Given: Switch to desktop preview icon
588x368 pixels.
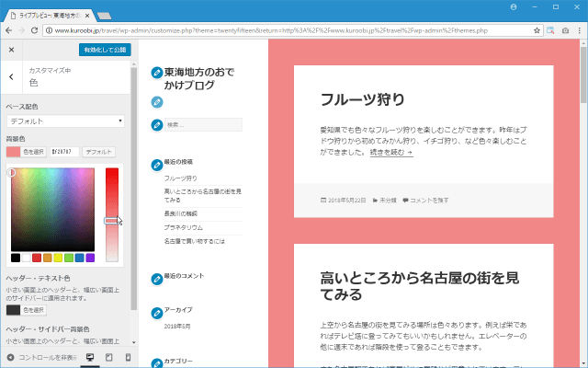Looking at the screenshot, I should 90,357.
